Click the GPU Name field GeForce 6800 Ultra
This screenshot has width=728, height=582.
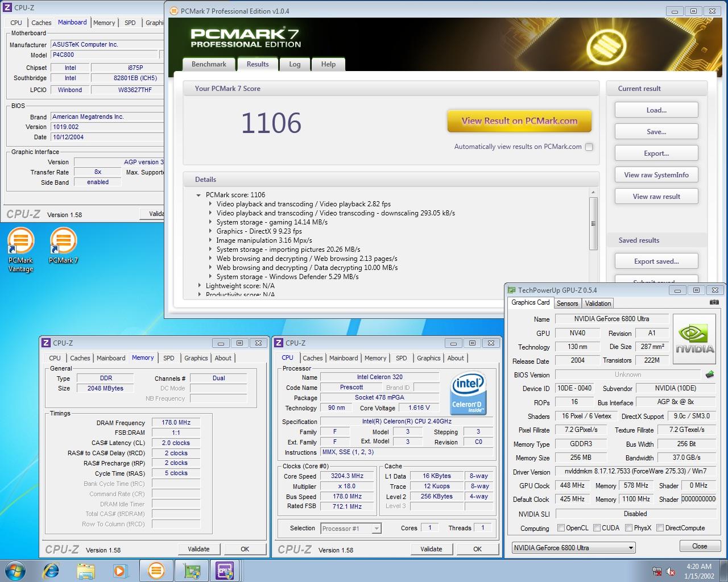tap(611, 319)
